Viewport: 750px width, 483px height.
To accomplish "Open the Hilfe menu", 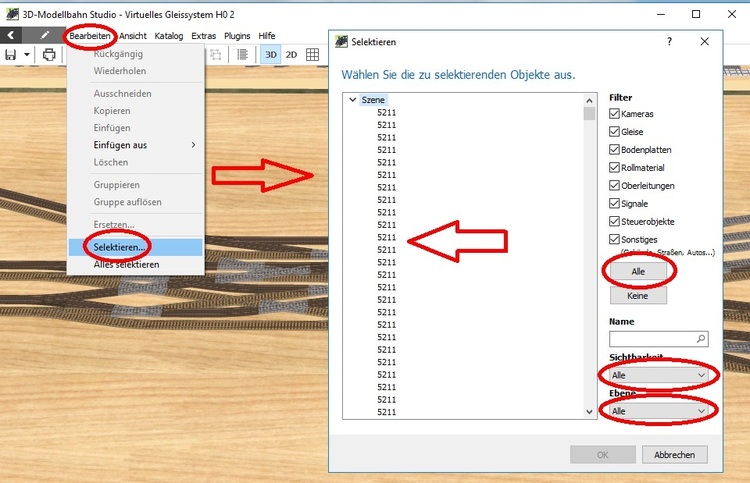I will (267, 36).
